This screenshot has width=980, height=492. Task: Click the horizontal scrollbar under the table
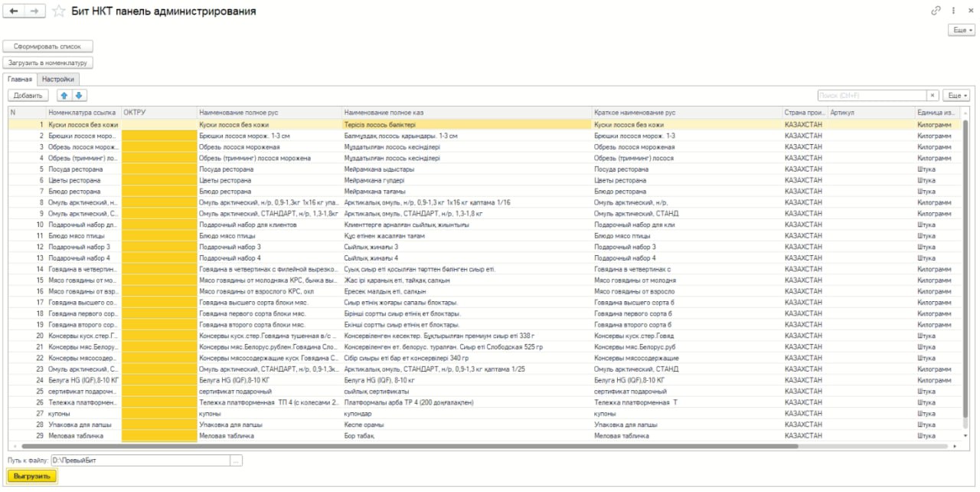pos(459,445)
